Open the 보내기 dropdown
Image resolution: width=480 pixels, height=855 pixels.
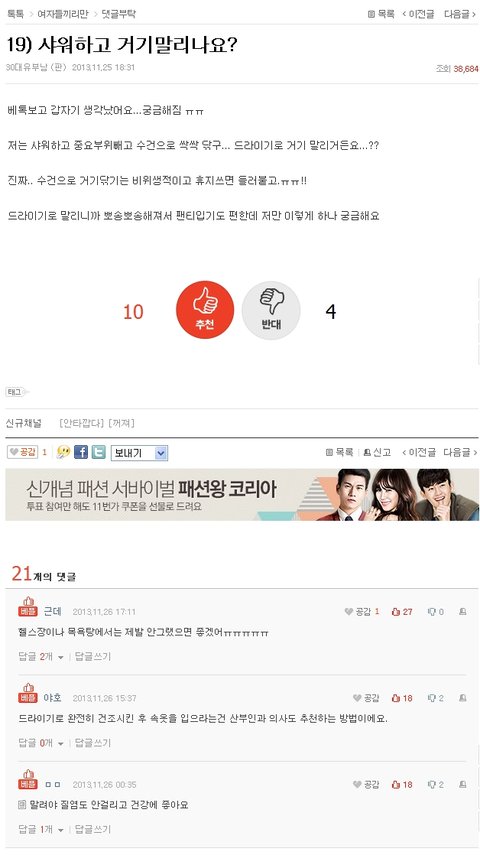pos(139,453)
